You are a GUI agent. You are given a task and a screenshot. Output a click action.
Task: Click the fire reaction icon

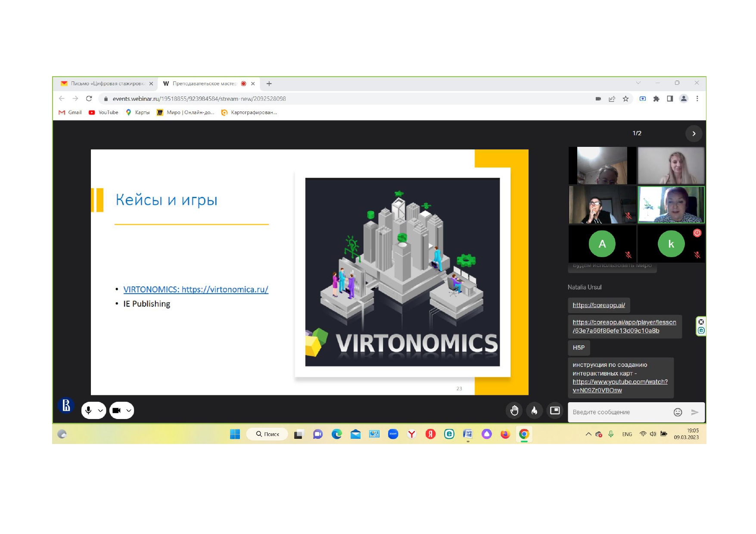tap(534, 410)
